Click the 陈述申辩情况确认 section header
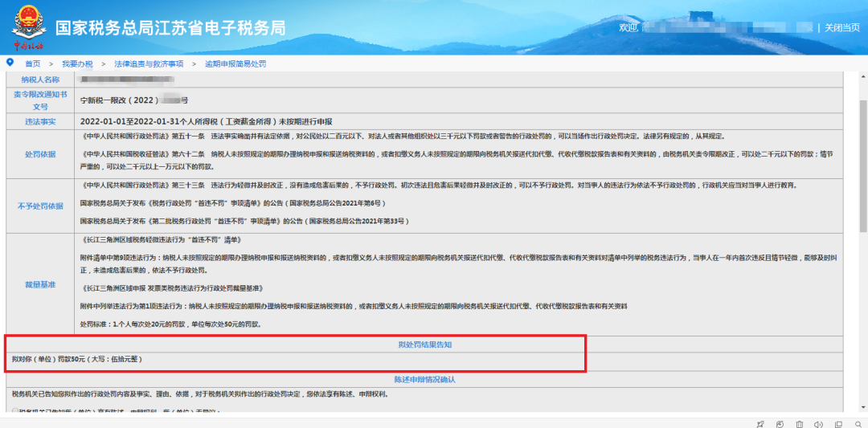 pos(424,380)
